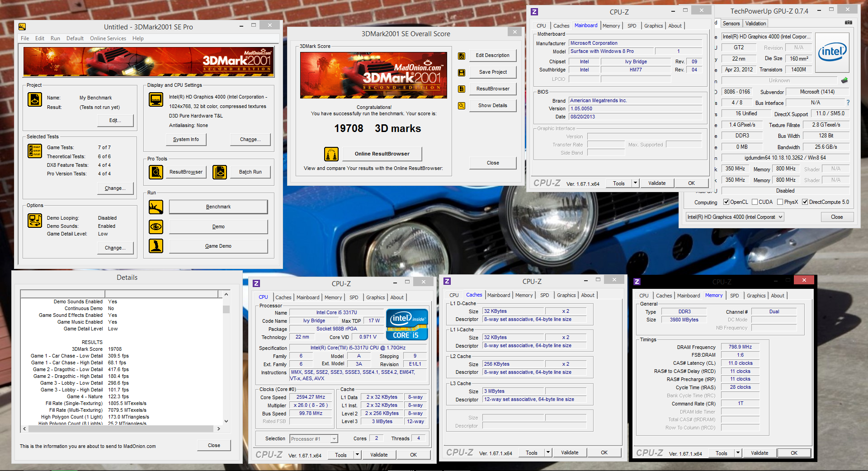Switch to Sensors tab in GPU-Z
868x471 pixels.
(731, 24)
